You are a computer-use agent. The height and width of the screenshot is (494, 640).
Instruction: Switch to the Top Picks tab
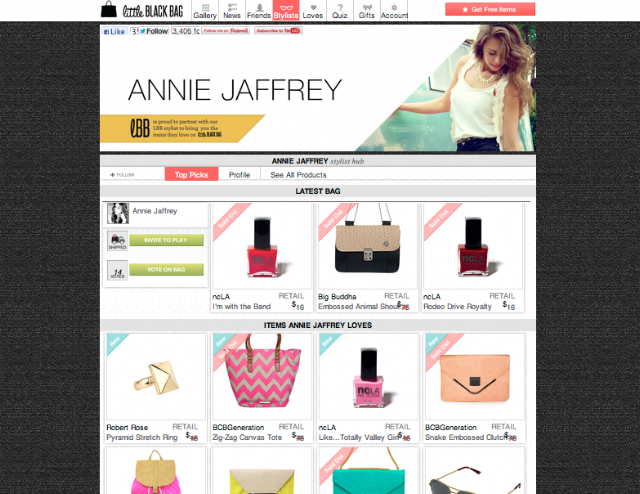click(191, 174)
